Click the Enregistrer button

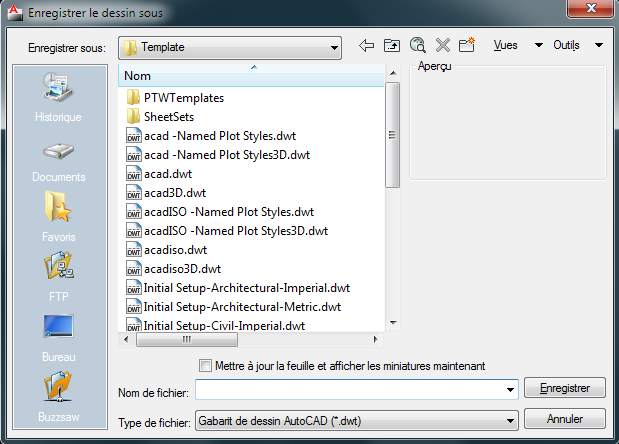coord(565,388)
